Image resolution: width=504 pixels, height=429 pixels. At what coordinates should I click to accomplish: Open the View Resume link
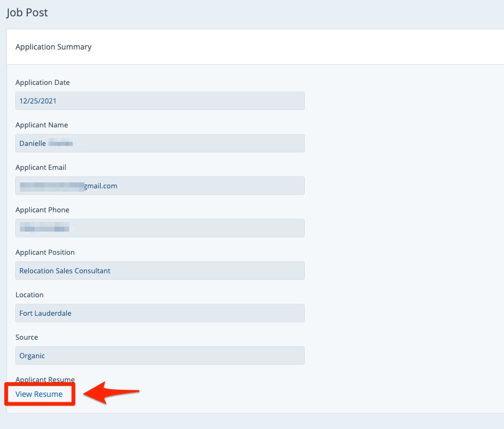click(x=39, y=394)
